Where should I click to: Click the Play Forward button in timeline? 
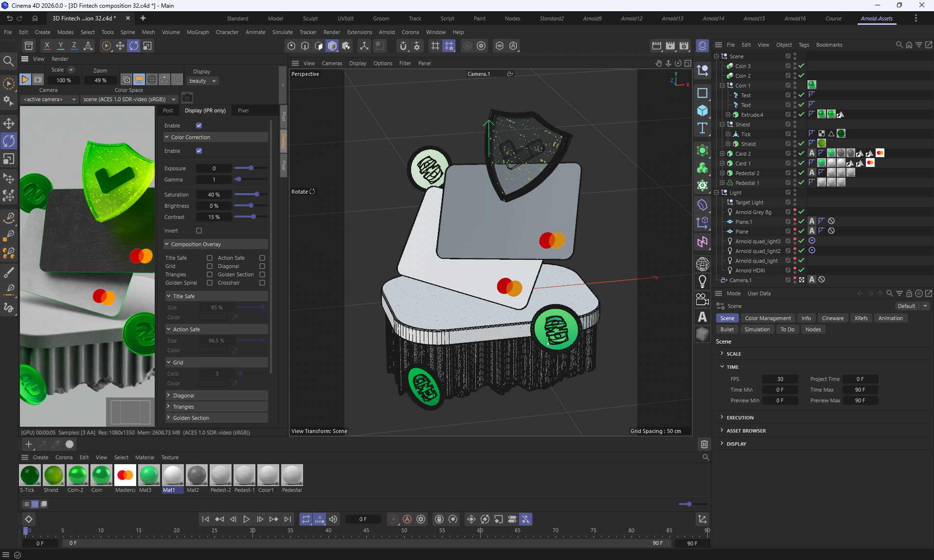[246, 519]
